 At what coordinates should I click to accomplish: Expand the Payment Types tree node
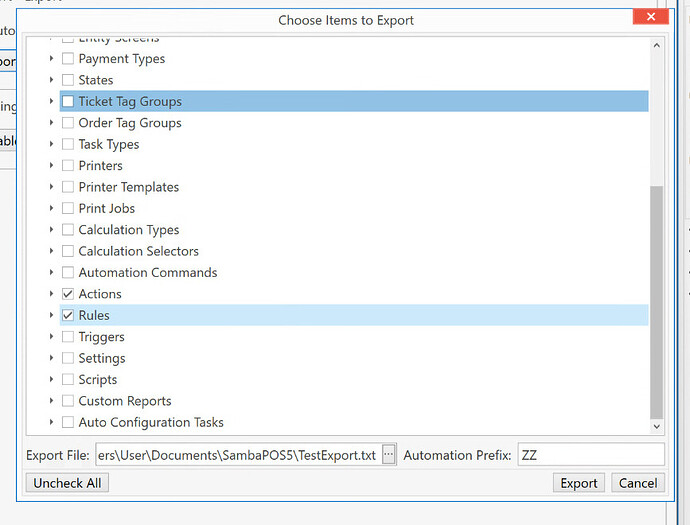coord(52,59)
